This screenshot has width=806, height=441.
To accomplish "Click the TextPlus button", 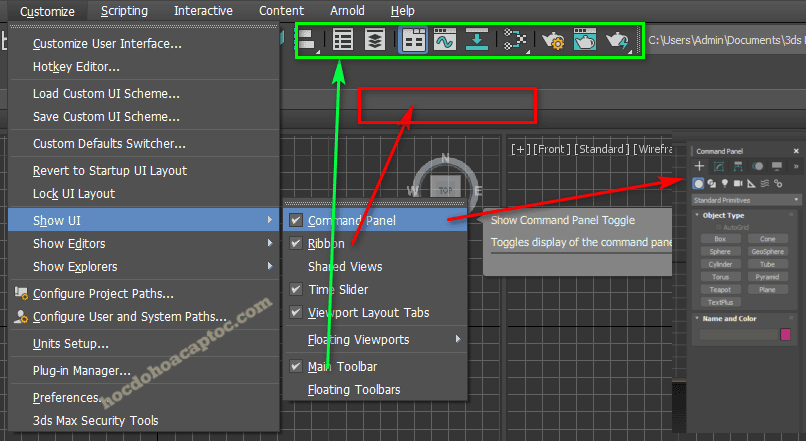I will click(720, 302).
